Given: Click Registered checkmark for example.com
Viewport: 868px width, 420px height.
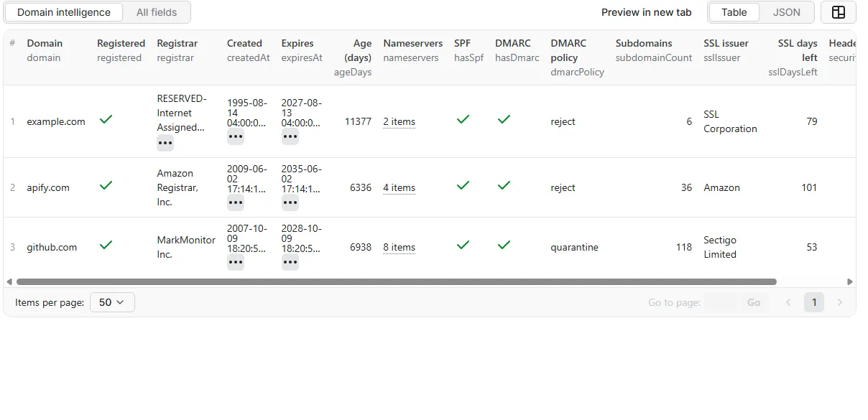Looking at the screenshot, I should [x=106, y=119].
